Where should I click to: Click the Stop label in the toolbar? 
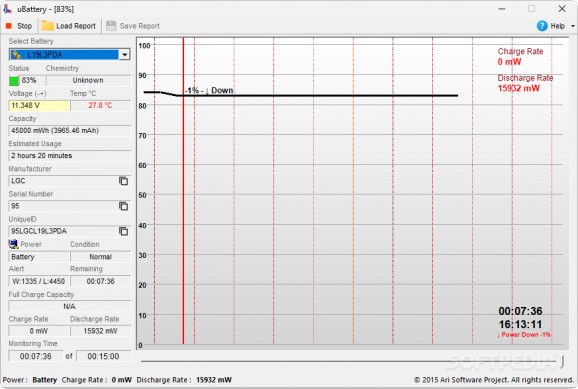[x=24, y=26]
